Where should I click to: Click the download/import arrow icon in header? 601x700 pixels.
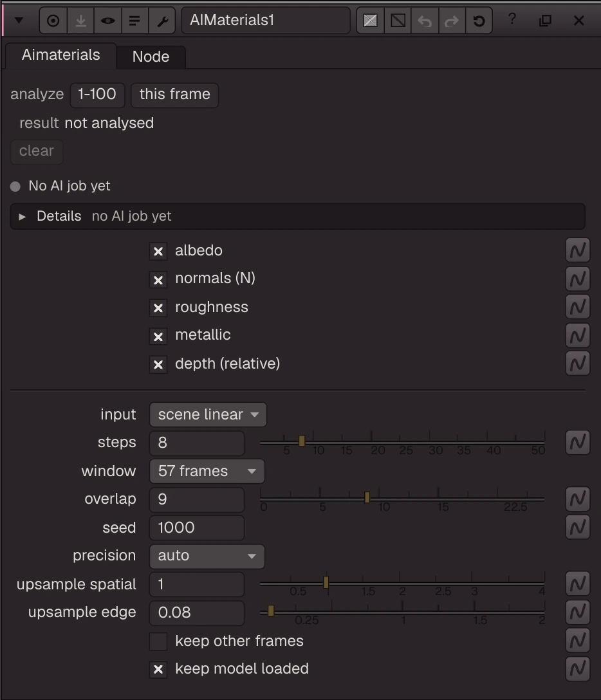(81, 21)
